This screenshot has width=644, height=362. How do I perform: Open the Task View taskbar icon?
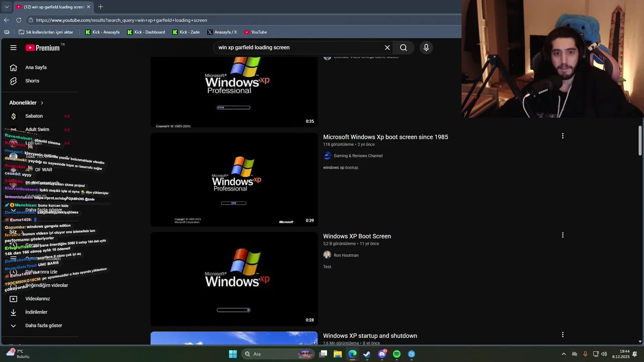(323, 354)
